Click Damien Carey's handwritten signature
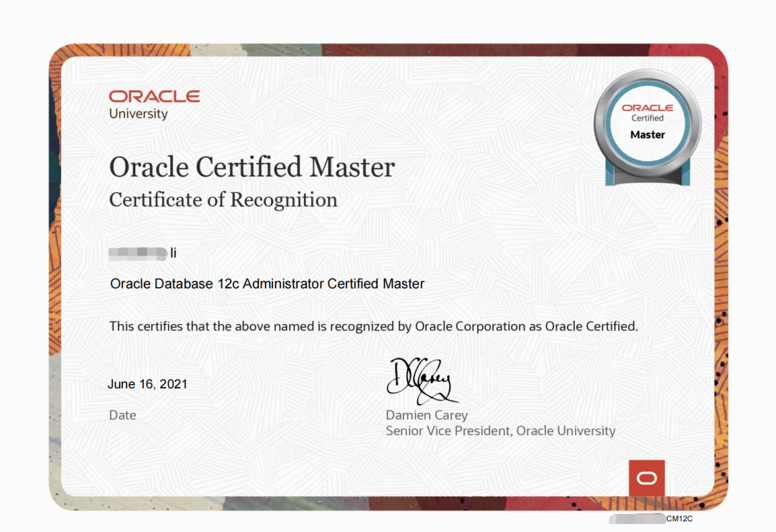 [422, 381]
